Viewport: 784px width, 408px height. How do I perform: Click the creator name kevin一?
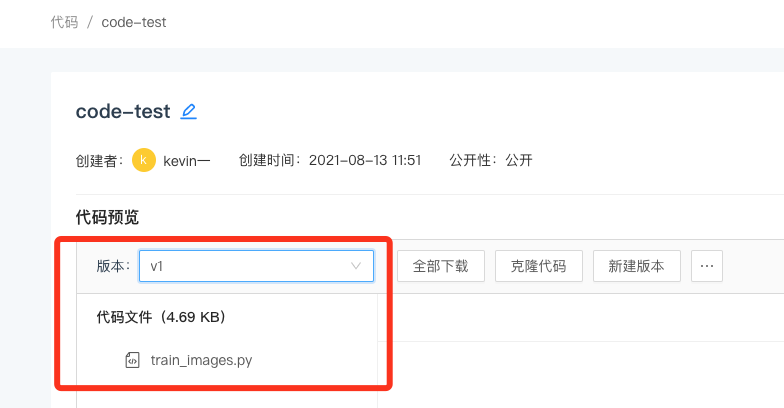tap(186, 160)
